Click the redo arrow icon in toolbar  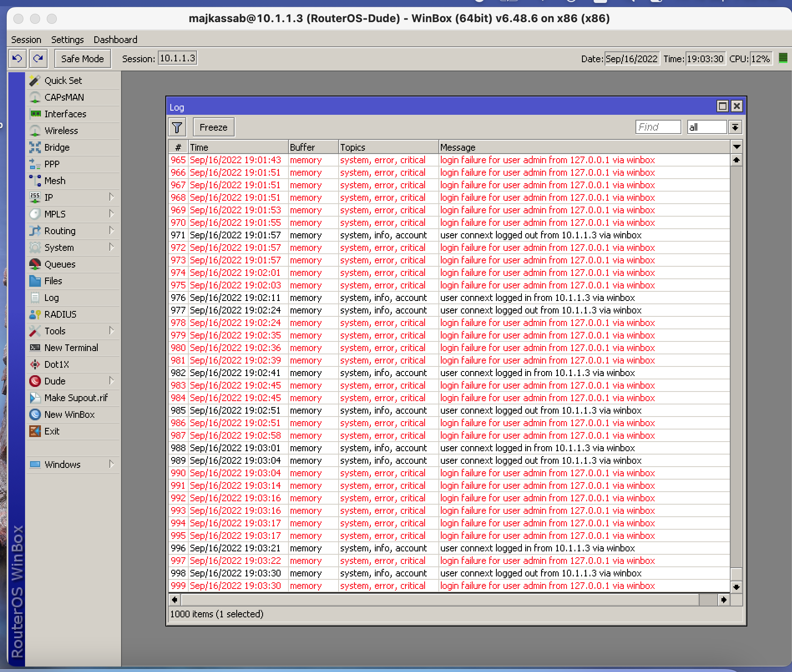(38, 58)
